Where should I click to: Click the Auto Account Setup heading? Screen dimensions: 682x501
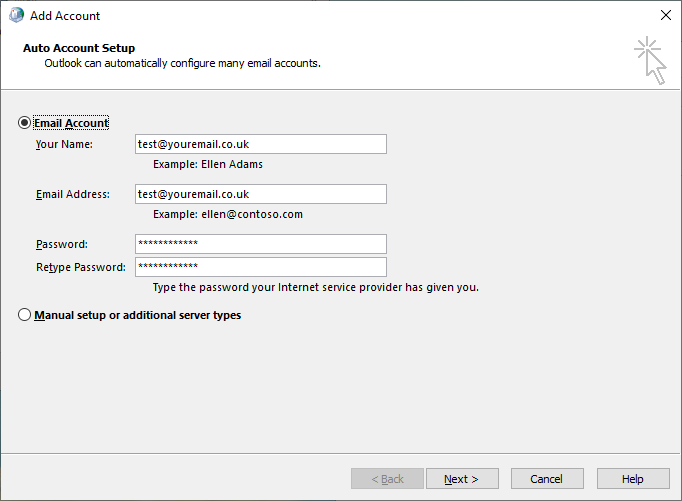(79, 48)
